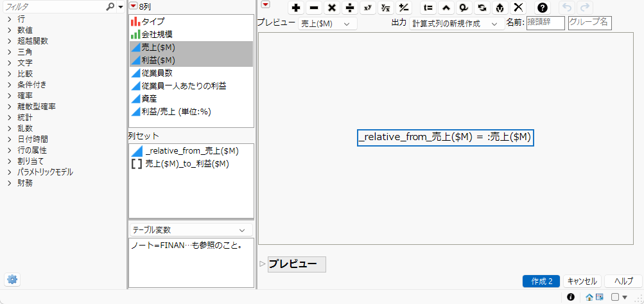Expand the 統計 function category
The width and height of the screenshot is (644, 304).
click(x=10, y=118)
